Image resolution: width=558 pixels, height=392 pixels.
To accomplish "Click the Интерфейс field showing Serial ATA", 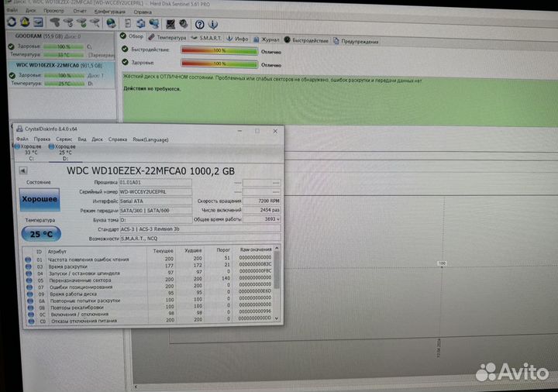I will [x=156, y=201].
